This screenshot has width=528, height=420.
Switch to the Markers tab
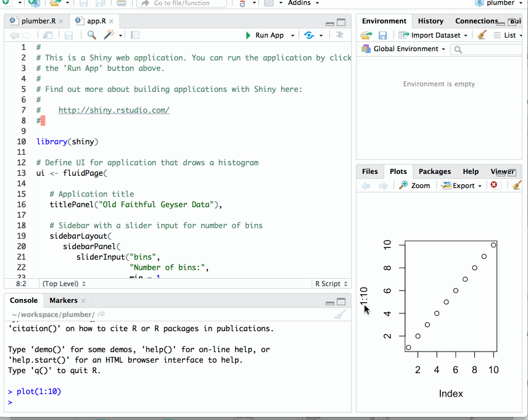point(64,300)
